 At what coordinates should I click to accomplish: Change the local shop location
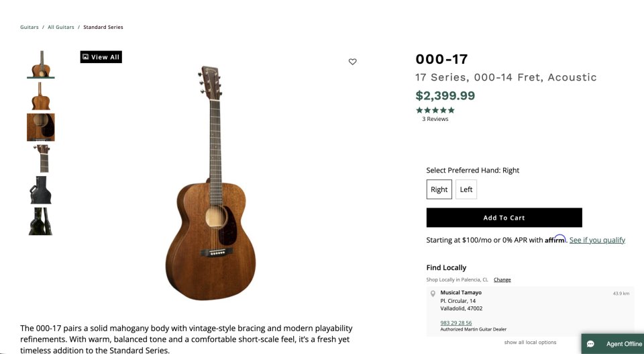click(x=502, y=279)
